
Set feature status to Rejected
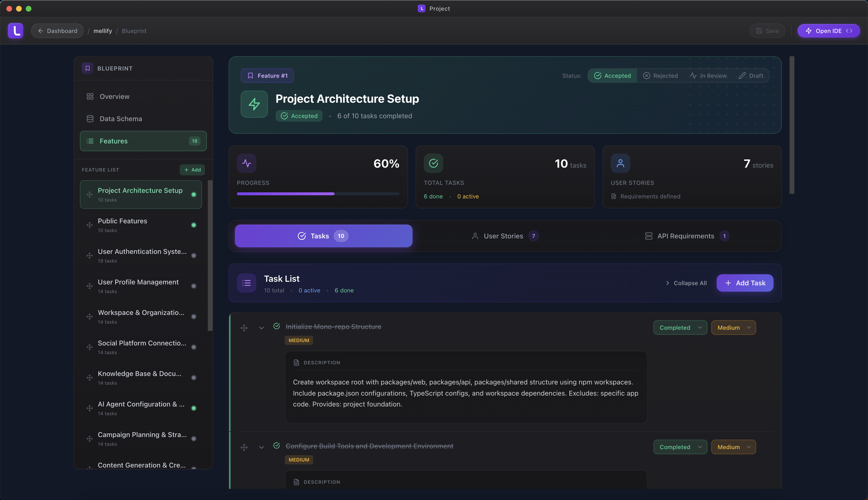pyautogui.click(x=660, y=76)
